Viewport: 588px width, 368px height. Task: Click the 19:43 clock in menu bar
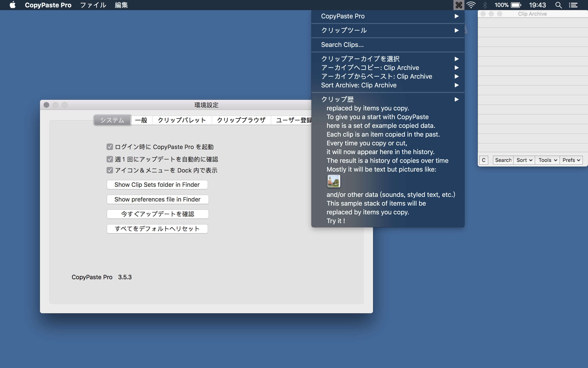coord(537,5)
